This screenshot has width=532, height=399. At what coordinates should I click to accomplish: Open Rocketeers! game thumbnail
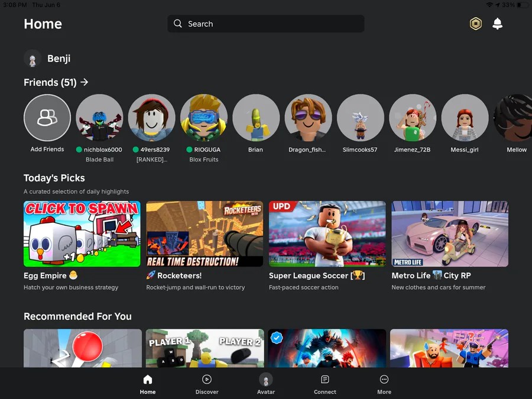[x=205, y=233]
